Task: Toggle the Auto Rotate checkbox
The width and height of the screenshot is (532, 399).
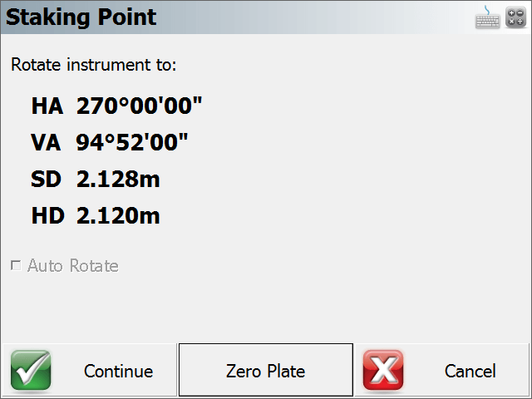Action: click(x=16, y=265)
